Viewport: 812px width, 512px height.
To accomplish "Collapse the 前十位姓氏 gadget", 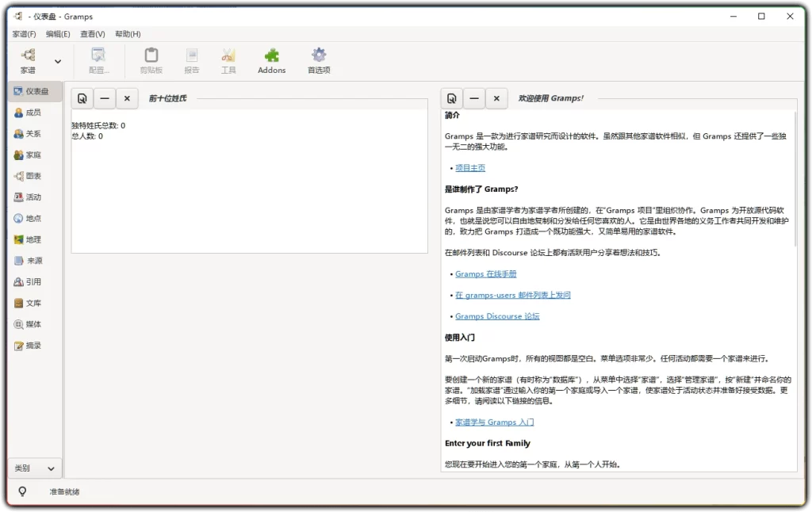I will click(x=105, y=97).
